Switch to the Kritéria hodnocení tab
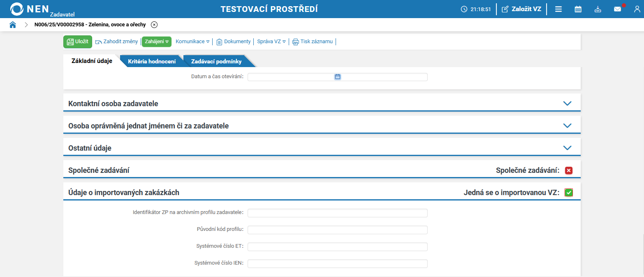Screen dimensions: 644x277 point(152,61)
